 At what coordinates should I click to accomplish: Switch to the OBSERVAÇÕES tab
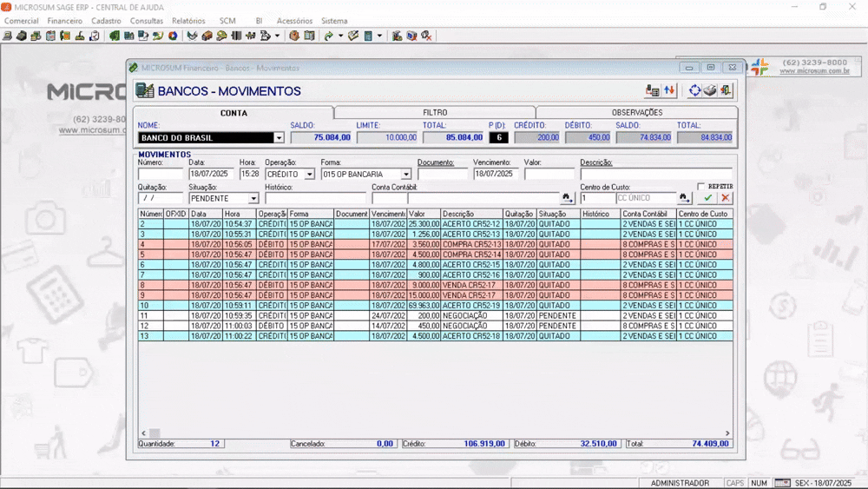[637, 112]
